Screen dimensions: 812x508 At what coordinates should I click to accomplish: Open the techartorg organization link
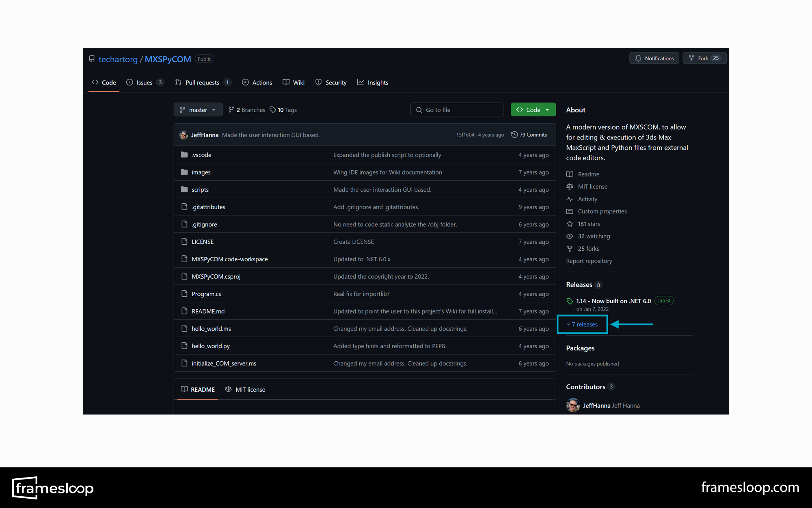(118, 59)
